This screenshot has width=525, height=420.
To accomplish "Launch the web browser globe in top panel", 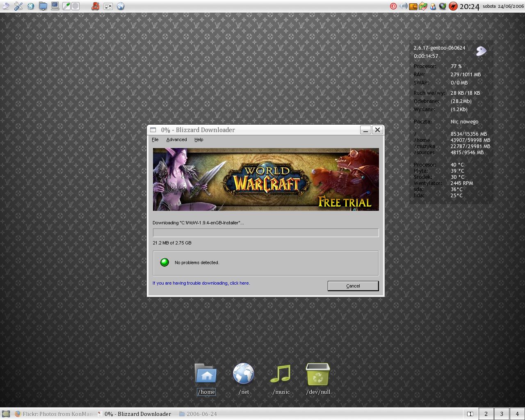I will point(121,6).
